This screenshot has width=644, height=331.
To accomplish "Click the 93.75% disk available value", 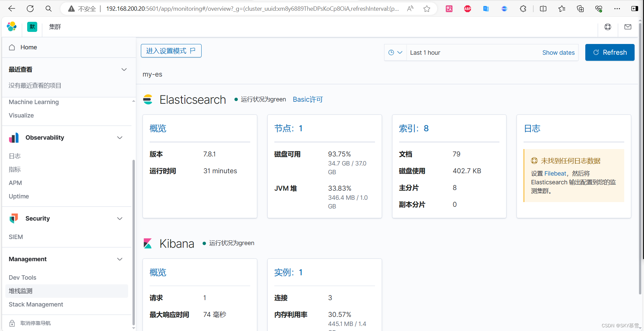I will click(x=339, y=154).
